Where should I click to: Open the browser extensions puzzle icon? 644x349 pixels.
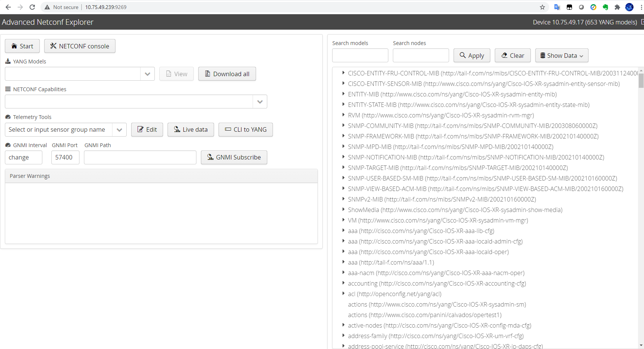pyautogui.click(x=617, y=7)
